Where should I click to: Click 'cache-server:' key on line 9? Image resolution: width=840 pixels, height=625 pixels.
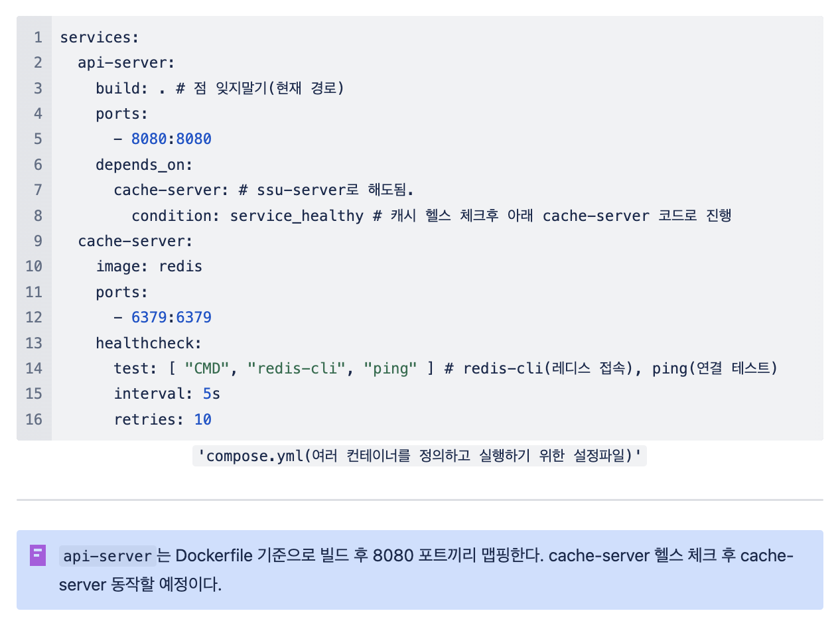(135, 241)
